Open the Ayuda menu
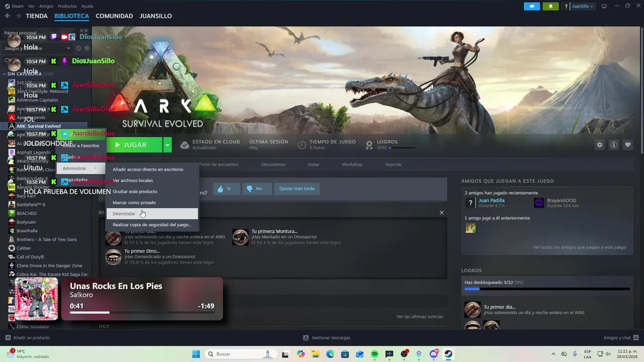 point(87,6)
